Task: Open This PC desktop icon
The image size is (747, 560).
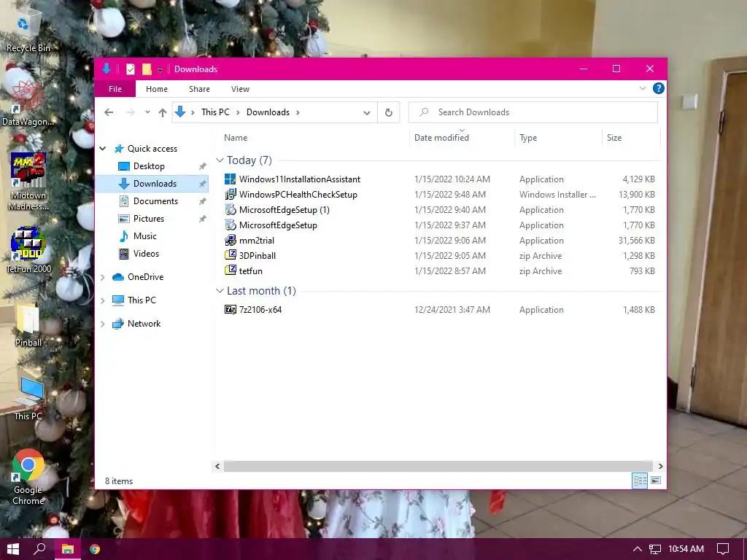Action: (x=28, y=399)
